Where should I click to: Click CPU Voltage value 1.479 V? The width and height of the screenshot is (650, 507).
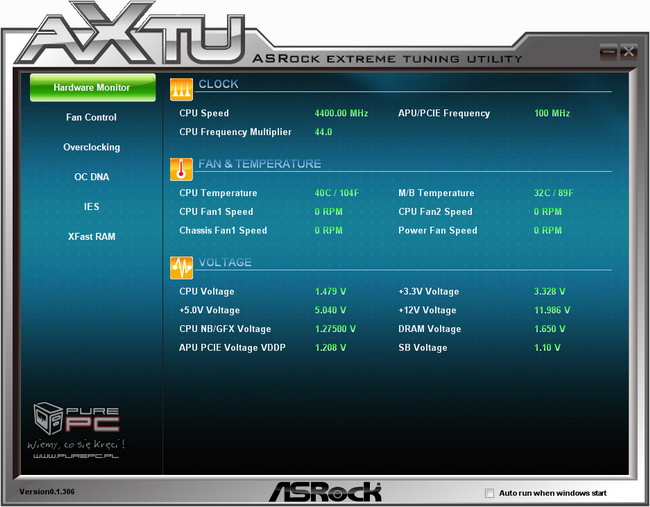tap(330, 291)
